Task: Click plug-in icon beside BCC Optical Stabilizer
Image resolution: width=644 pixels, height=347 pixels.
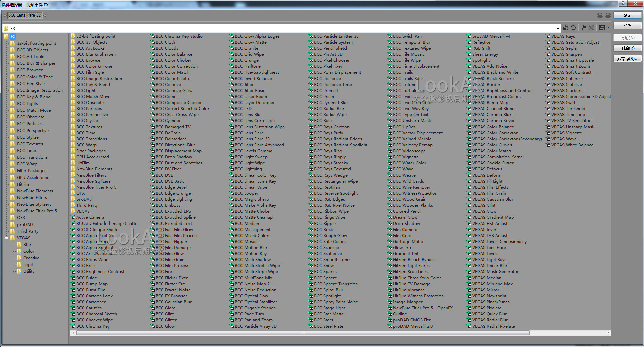Action: tap(231, 302)
